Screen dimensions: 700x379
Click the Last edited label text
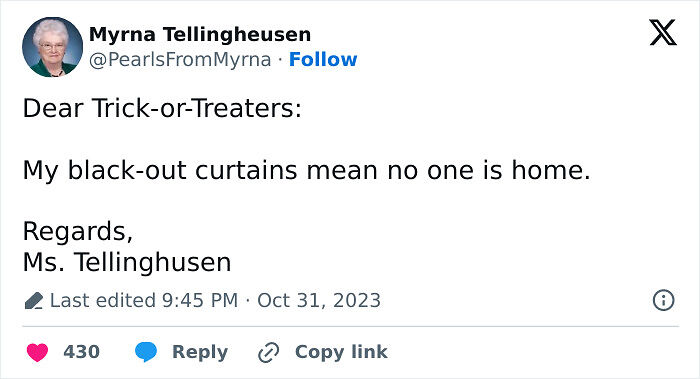tap(103, 300)
